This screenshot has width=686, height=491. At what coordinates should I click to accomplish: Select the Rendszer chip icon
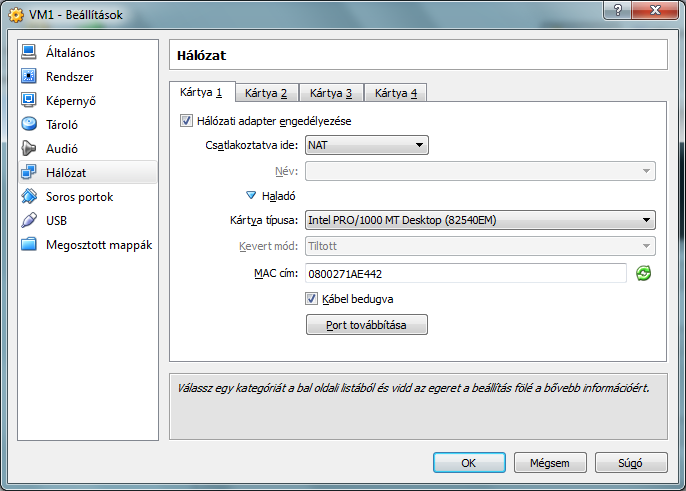tap(28, 76)
